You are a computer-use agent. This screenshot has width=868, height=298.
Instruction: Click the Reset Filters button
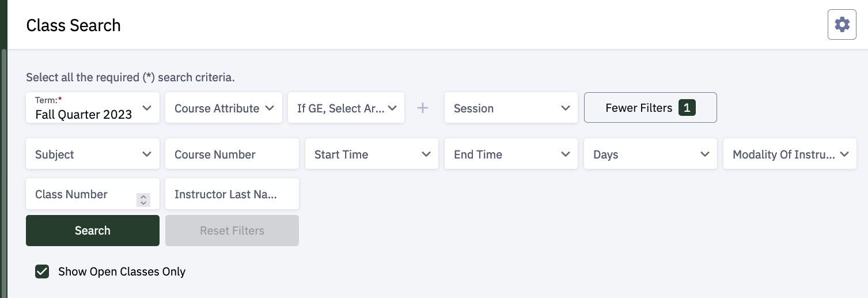[x=232, y=231]
